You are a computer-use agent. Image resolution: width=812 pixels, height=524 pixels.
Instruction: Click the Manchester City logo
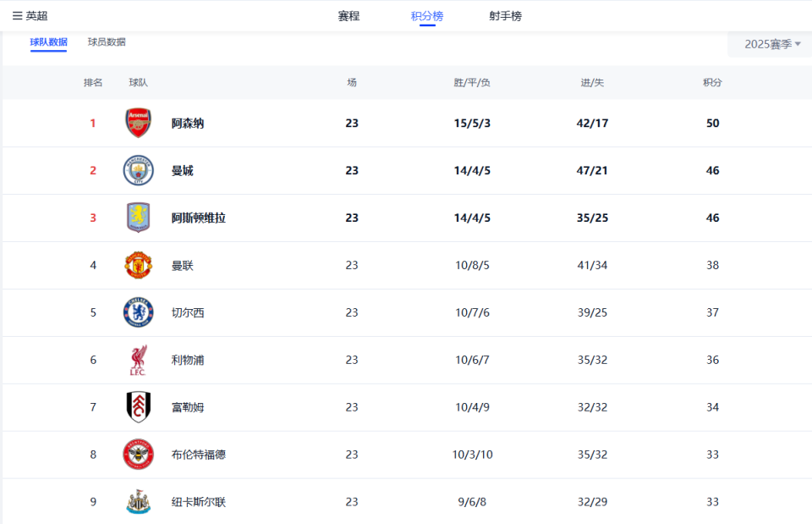coord(138,169)
